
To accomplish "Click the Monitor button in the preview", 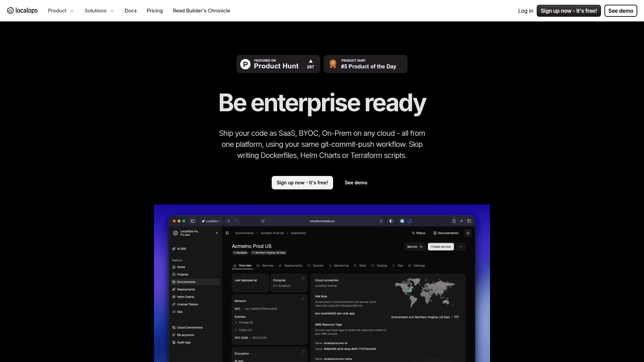I will tap(415, 247).
